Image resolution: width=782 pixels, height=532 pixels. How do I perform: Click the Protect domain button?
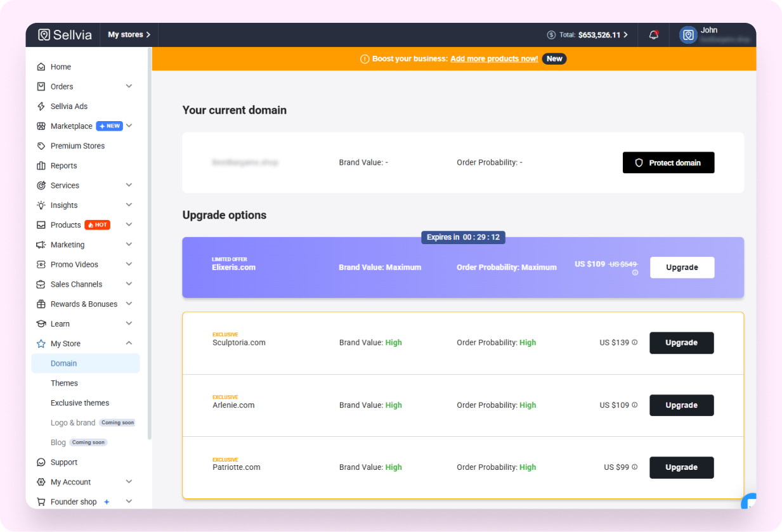click(668, 163)
